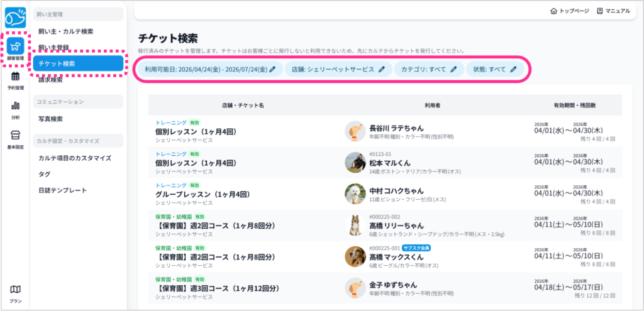644x311 pixels.
Task: Open the 日誌テンプレート menu item
Action: [62, 190]
